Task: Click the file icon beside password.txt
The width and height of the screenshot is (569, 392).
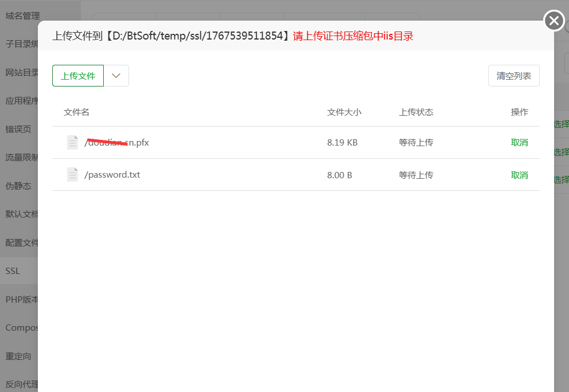Action: point(72,174)
